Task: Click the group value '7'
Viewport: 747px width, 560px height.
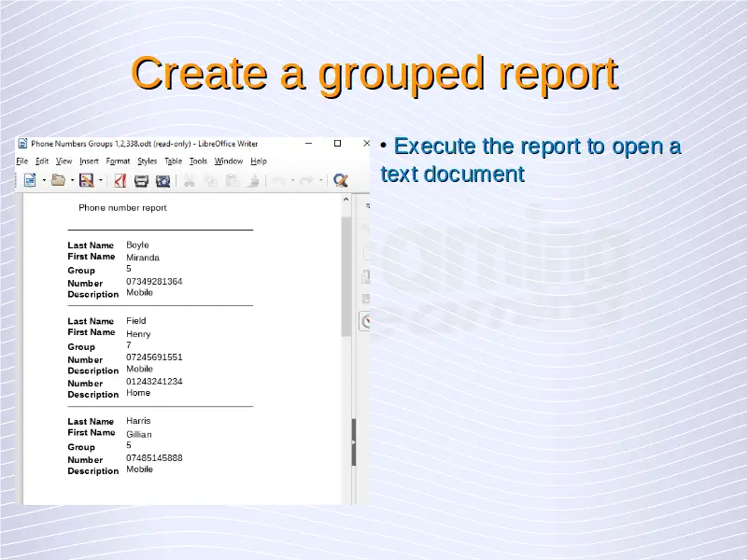Action: 129,344
